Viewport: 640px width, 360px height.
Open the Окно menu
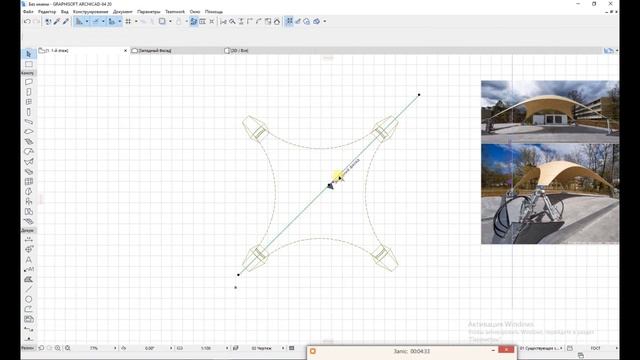click(x=195, y=12)
